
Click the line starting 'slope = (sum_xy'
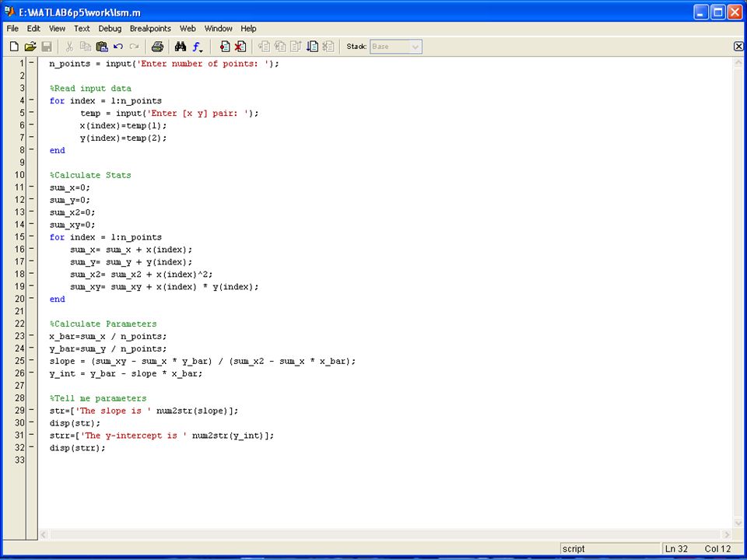point(202,361)
